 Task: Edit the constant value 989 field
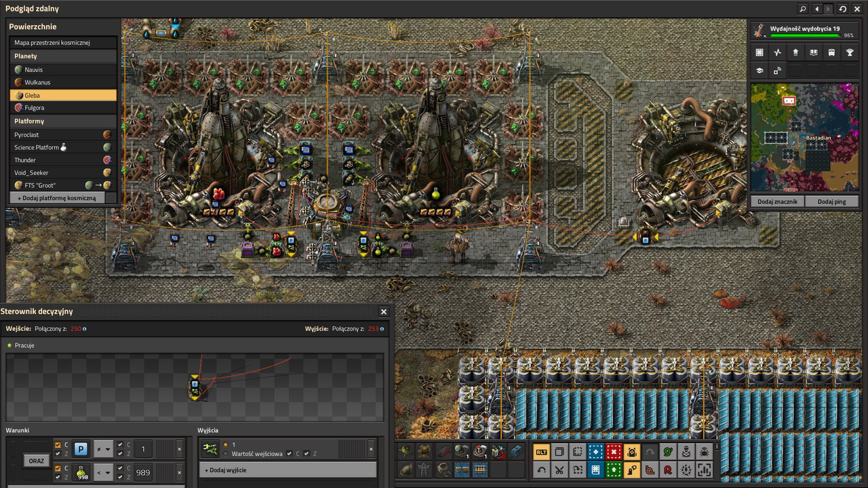pyautogui.click(x=143, y=472)
